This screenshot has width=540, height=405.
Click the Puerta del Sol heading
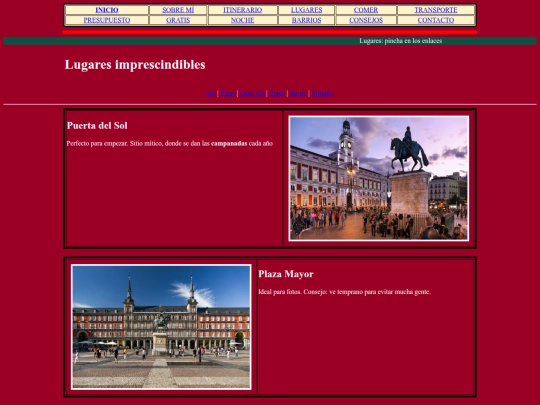click(97, 126)
